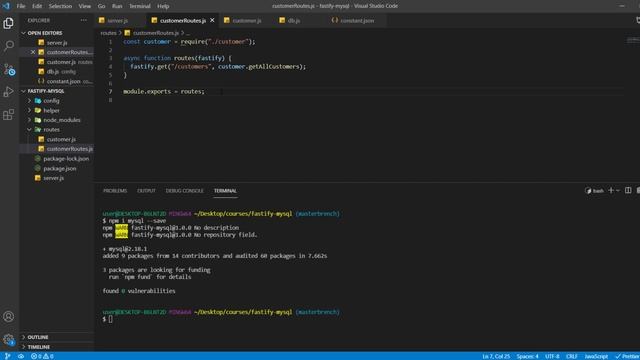The width and height of the screenshot is (640, 360).
Task: Click the Explorer more actions ellipsis
Action: pyautogui.click(x=84, y=20)
